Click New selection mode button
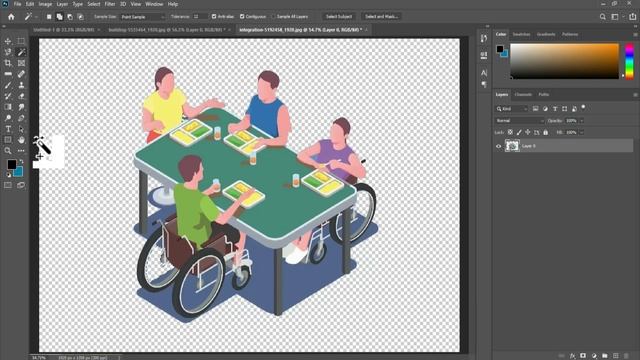 point(49,17)
